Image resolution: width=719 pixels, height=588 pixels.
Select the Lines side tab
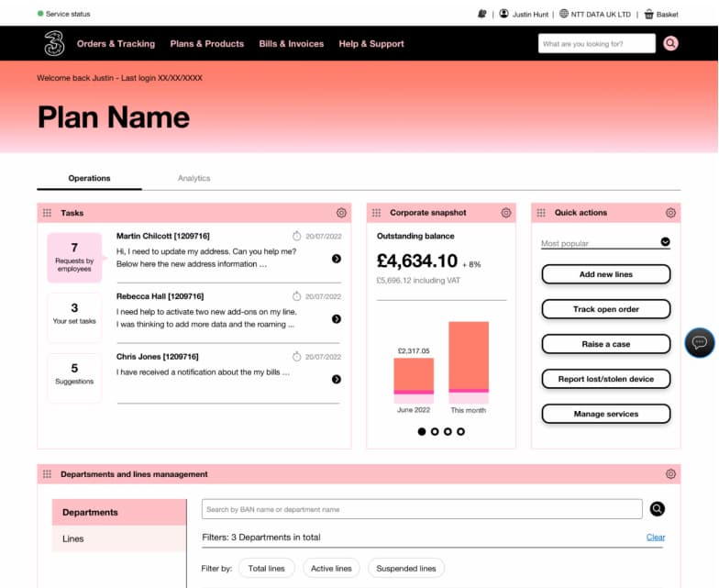pos(119,538)
